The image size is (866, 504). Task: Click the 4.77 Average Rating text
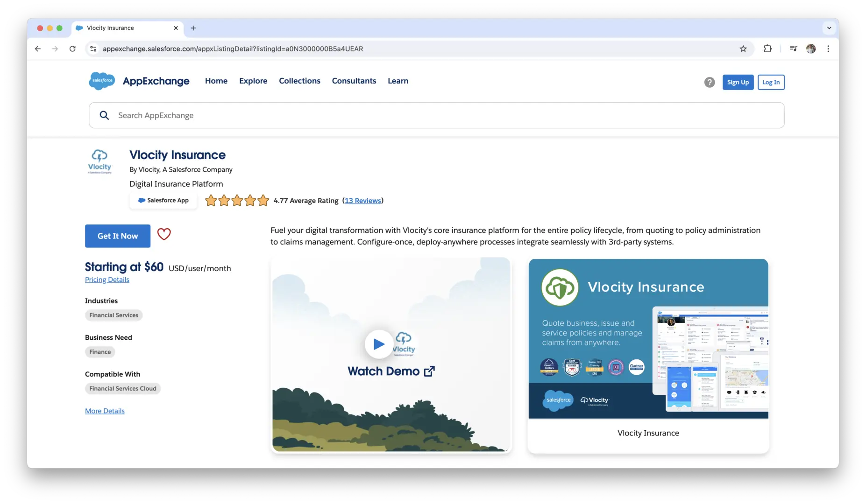click(x=306, y=201)
